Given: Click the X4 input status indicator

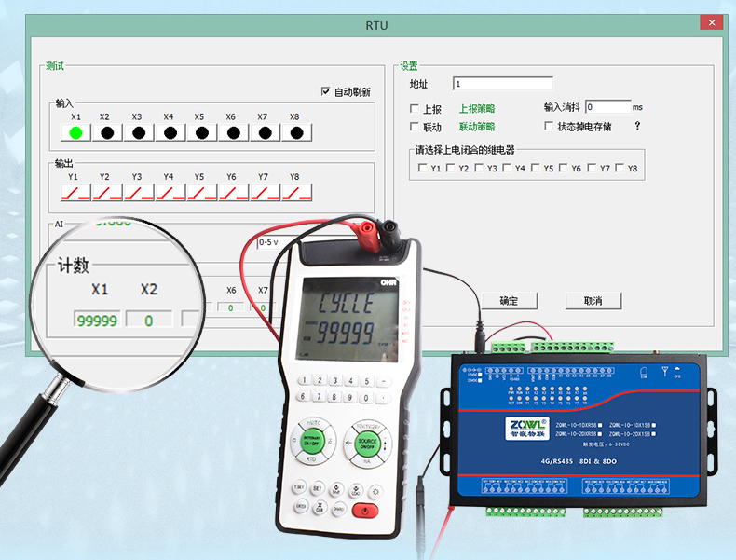Looking at the screenshot, I should click(170, 132).
